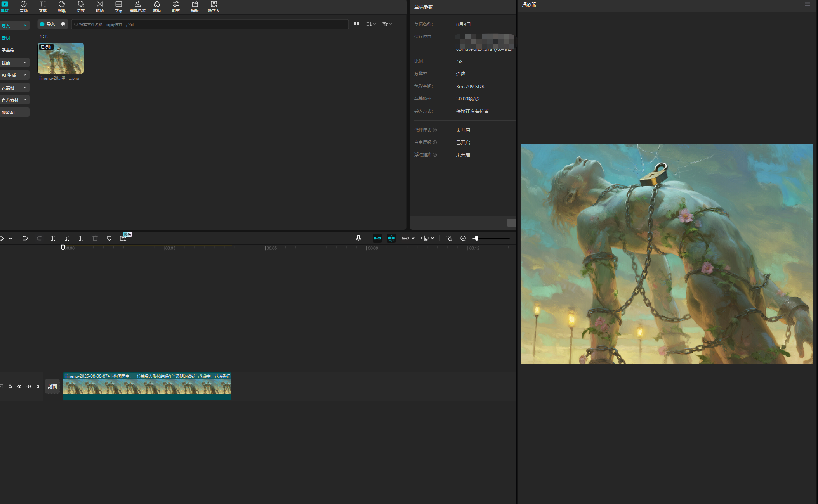Viewport: 818px width, 504px height.
Task: Click the 智能包装 smart packaging icon
Action: (x=137, y=7)
